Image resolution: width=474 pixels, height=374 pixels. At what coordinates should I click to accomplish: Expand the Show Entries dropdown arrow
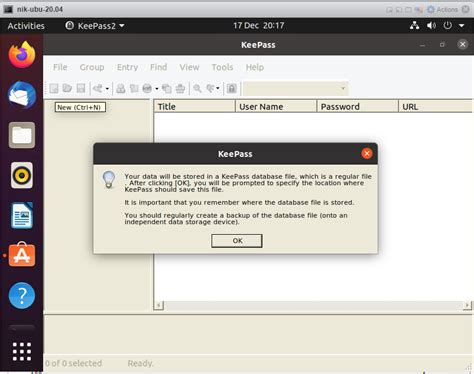pos(218,89)
